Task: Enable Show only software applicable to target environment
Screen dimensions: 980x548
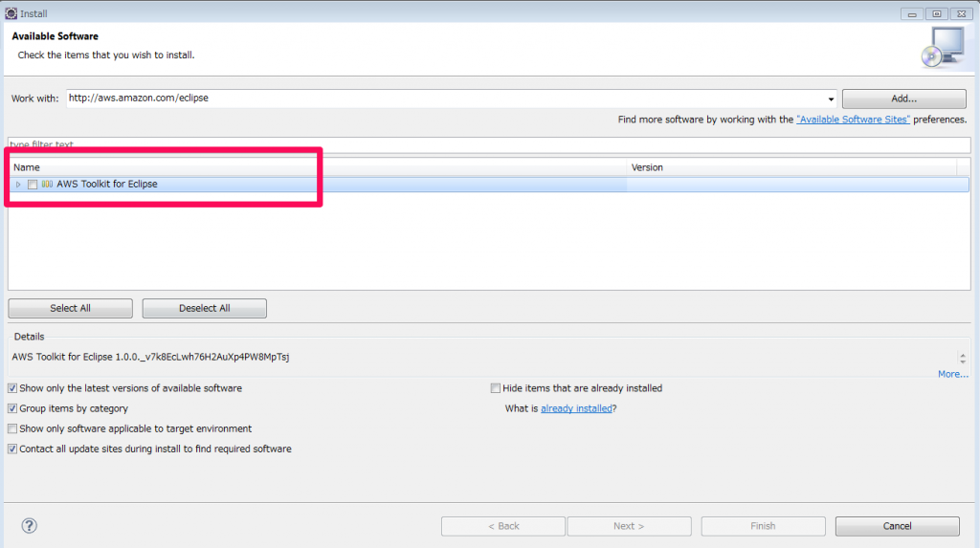Action: 12,428
